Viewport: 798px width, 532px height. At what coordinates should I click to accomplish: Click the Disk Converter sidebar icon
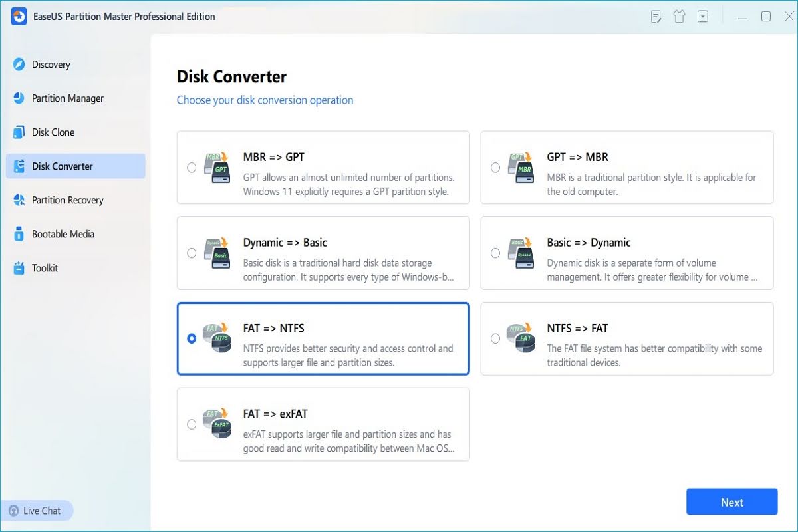19,166
